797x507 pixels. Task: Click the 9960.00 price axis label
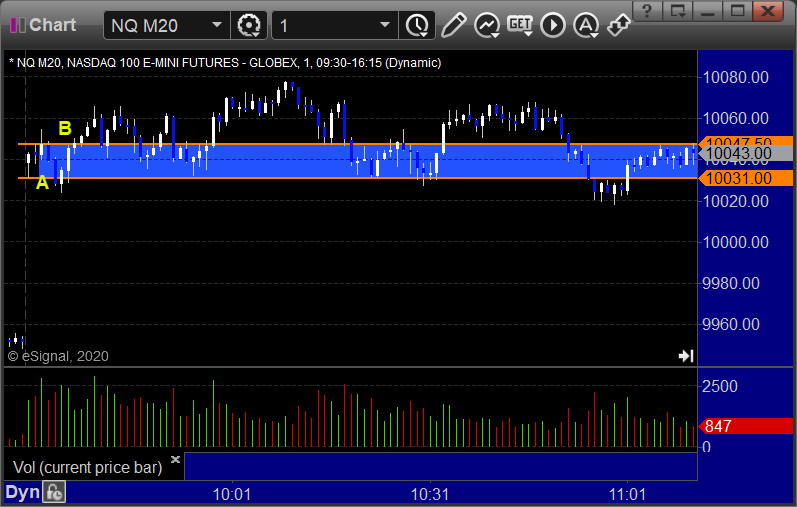click(x=731, y=324)
